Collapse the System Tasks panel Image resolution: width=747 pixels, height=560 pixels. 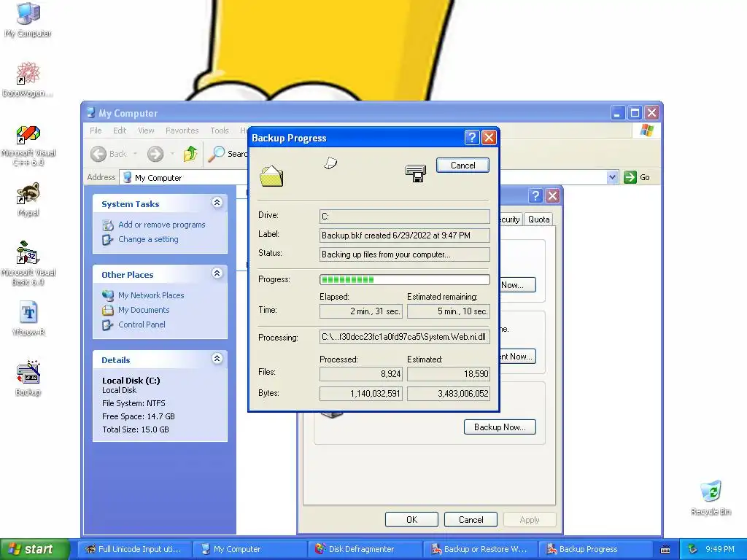pyautogui.click(x=217, y=203)
